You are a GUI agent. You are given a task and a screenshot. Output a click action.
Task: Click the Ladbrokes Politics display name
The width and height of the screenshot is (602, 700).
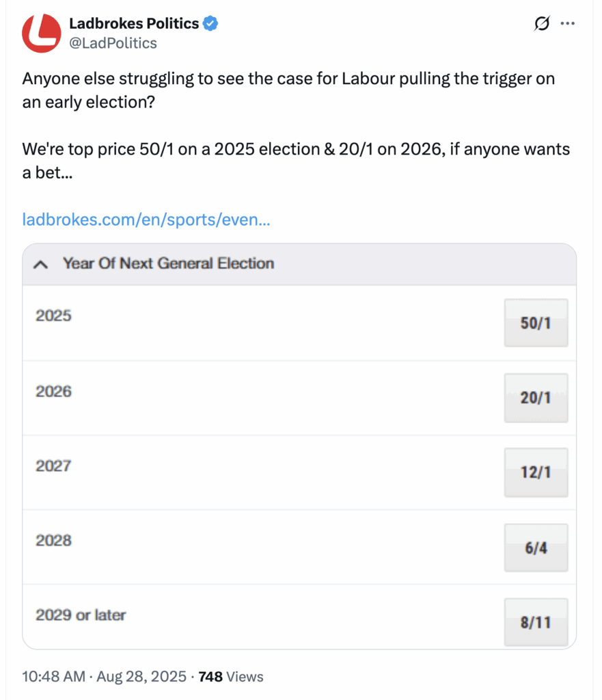(x=134, y=23)
